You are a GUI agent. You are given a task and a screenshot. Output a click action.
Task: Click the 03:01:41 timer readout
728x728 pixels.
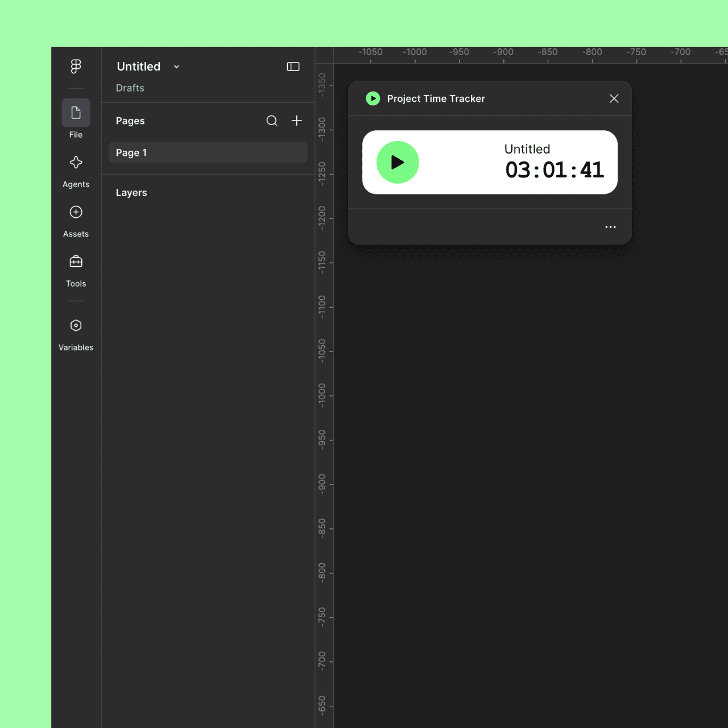[555, 170]
